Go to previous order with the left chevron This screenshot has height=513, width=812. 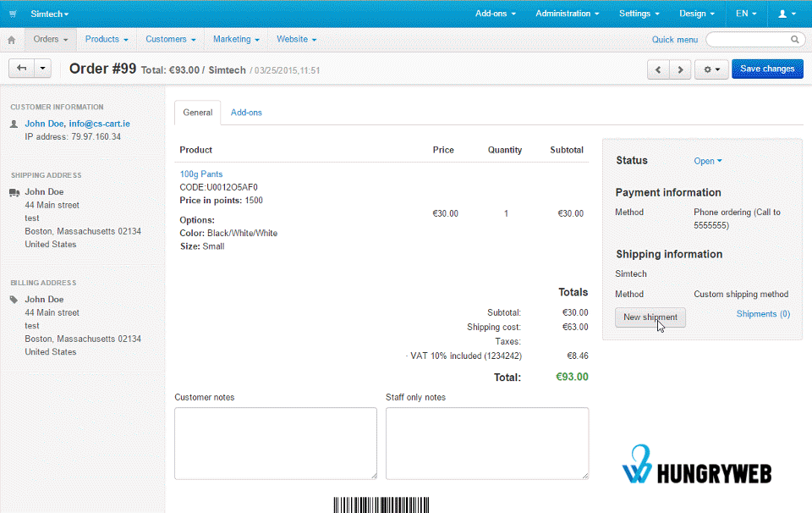pos(658,69)
